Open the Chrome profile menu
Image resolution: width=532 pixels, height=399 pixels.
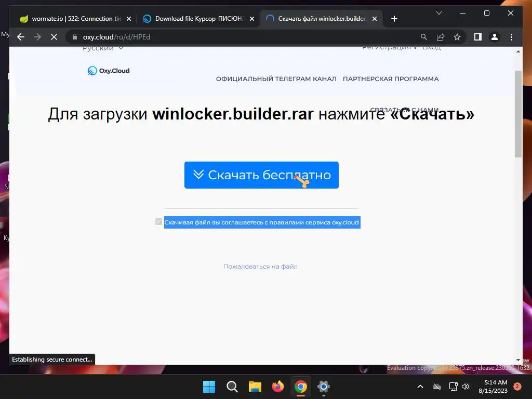495,37
